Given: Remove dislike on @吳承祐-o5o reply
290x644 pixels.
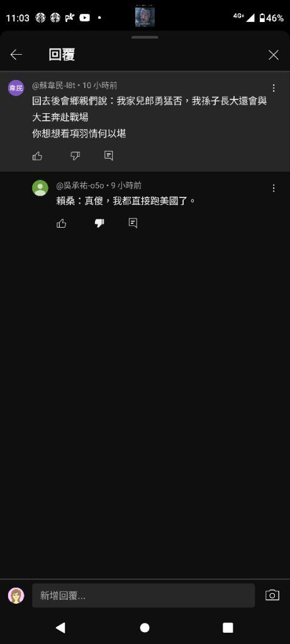Looking at the screenshot, I should tap(99, 223).
